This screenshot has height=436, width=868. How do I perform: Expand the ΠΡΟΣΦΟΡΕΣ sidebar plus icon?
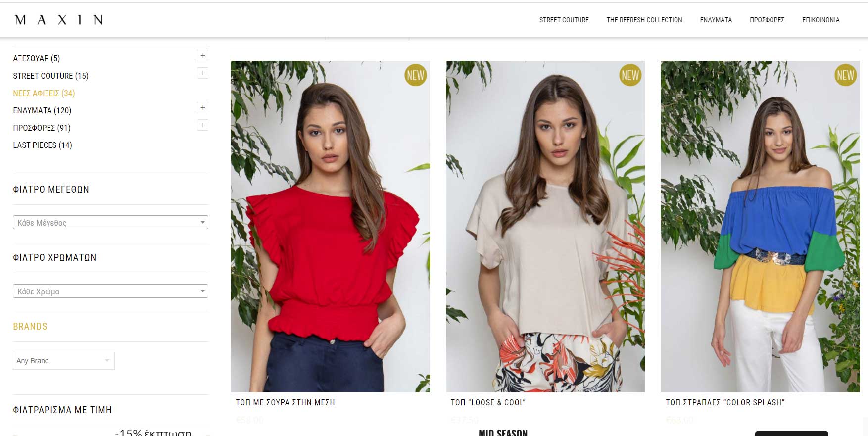(202, 125)
